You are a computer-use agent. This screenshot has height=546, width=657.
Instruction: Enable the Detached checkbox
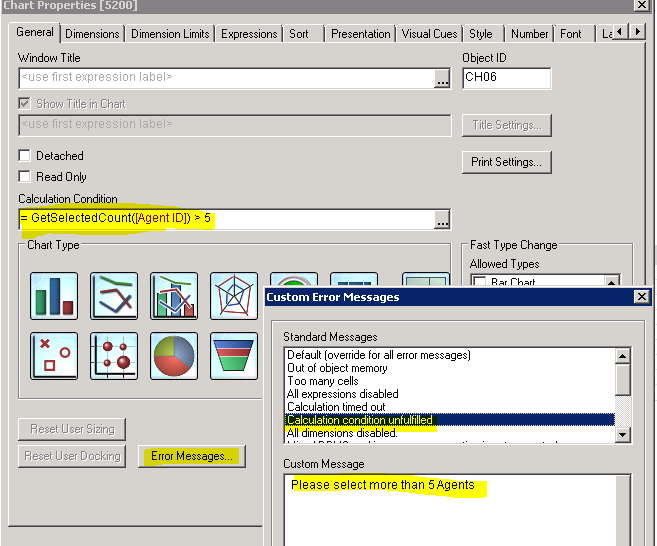(24, 155)
